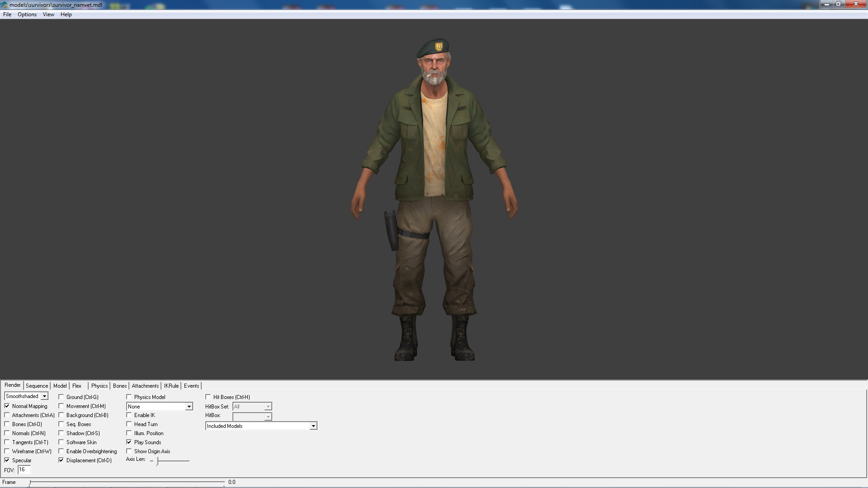Enable the Physics Model checkbox

click(129, 397)
